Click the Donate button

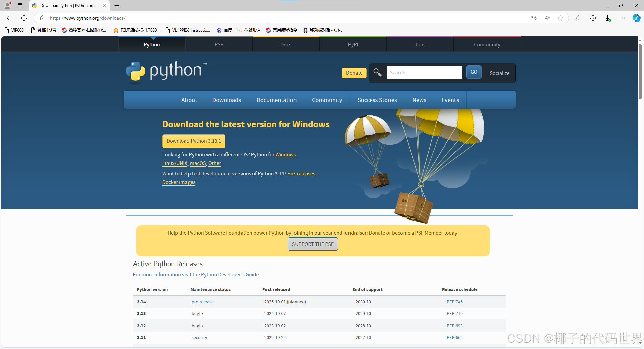point(354,73)
